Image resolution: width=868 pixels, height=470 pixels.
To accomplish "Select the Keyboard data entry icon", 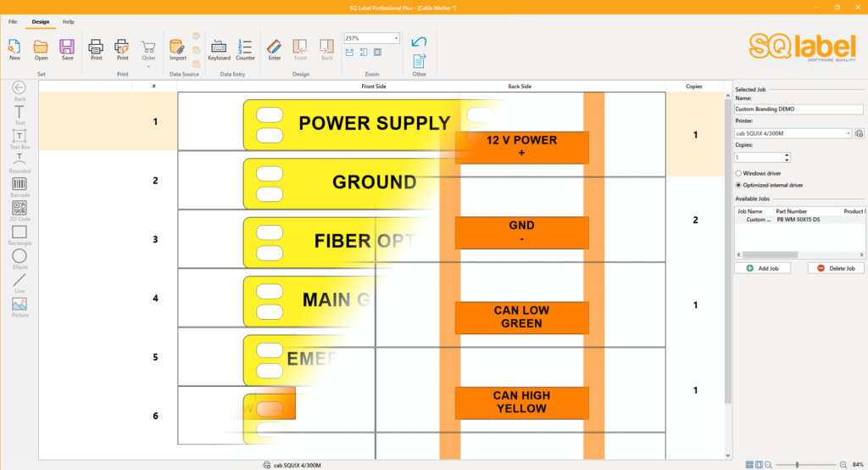I will coord(219,49).
